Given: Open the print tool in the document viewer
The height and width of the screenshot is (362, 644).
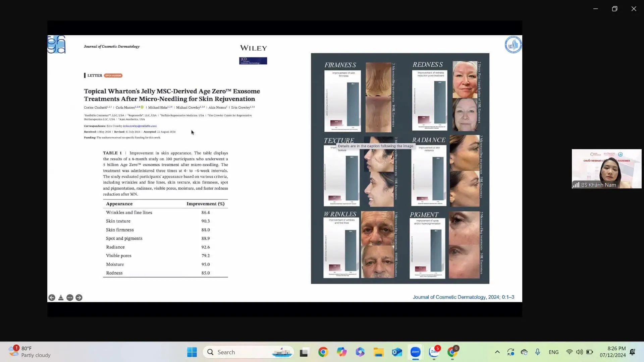Looking at the screenshot, I should click(x=61, y=297).
